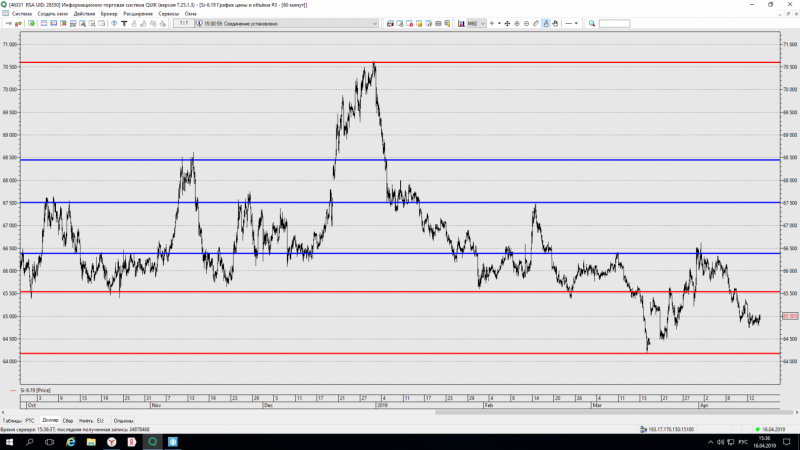Open the Сервисы menu

[x=168, y=14]
